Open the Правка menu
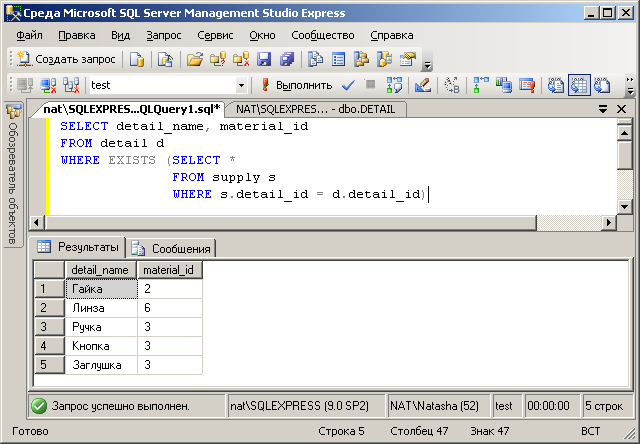 coord(77,36)
